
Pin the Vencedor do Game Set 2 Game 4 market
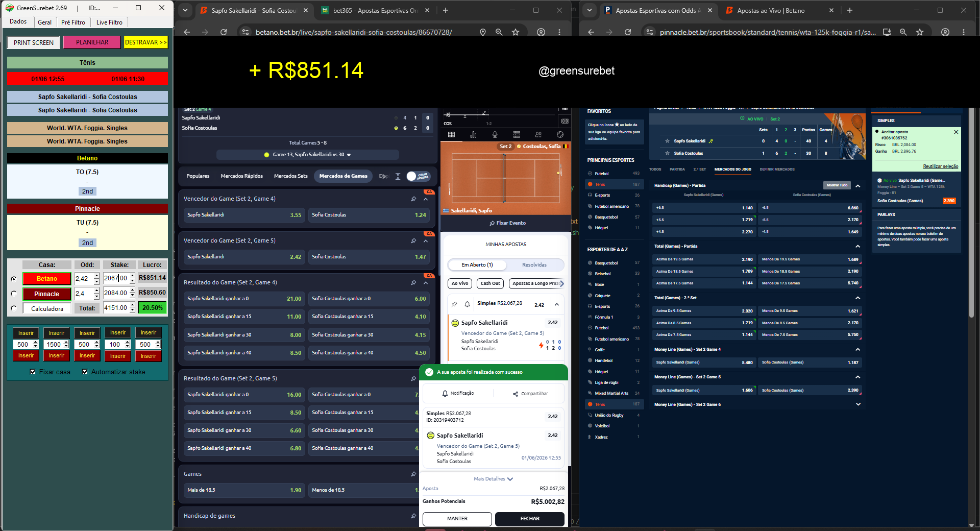tap(413, 199)
